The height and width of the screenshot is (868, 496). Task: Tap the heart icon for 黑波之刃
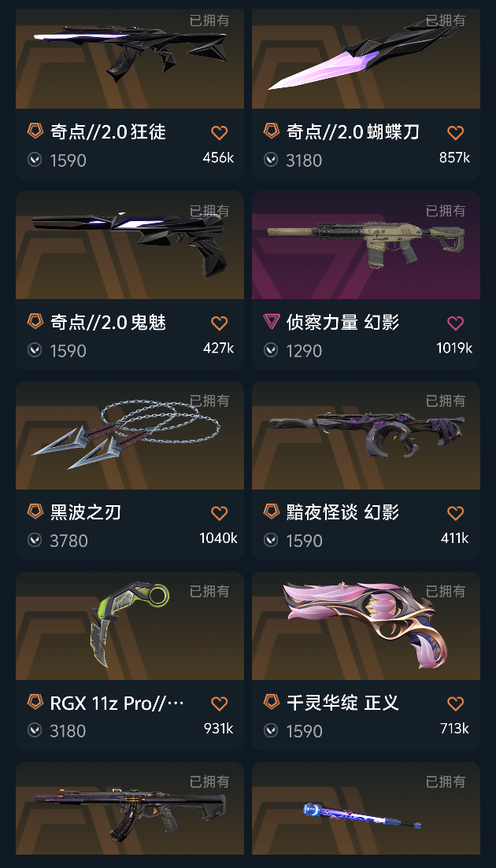coord(219,513)
